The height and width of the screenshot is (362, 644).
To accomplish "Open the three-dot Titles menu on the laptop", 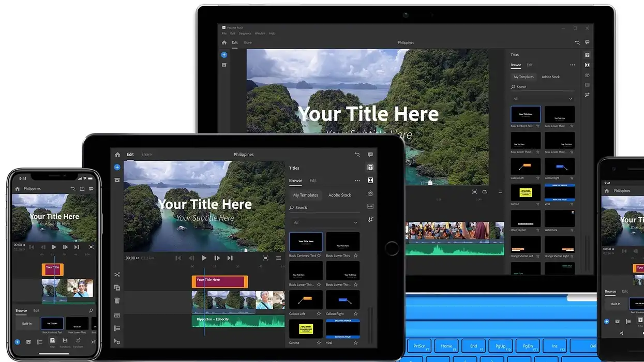I will 572,65.
